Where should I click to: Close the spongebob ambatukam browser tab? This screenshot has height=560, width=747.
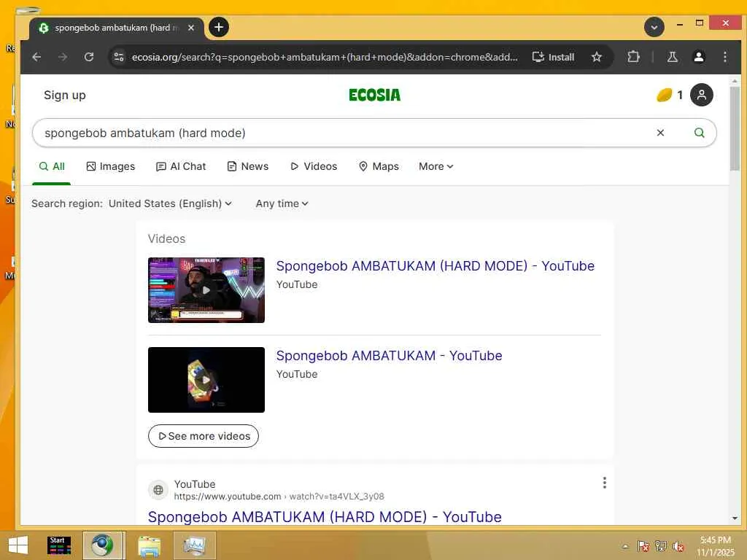[191, 28]
